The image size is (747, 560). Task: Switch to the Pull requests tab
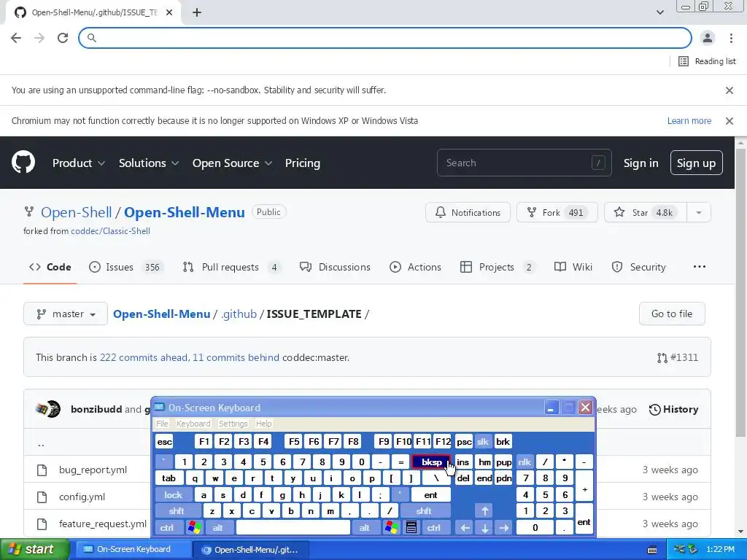(x=232, y=267)
